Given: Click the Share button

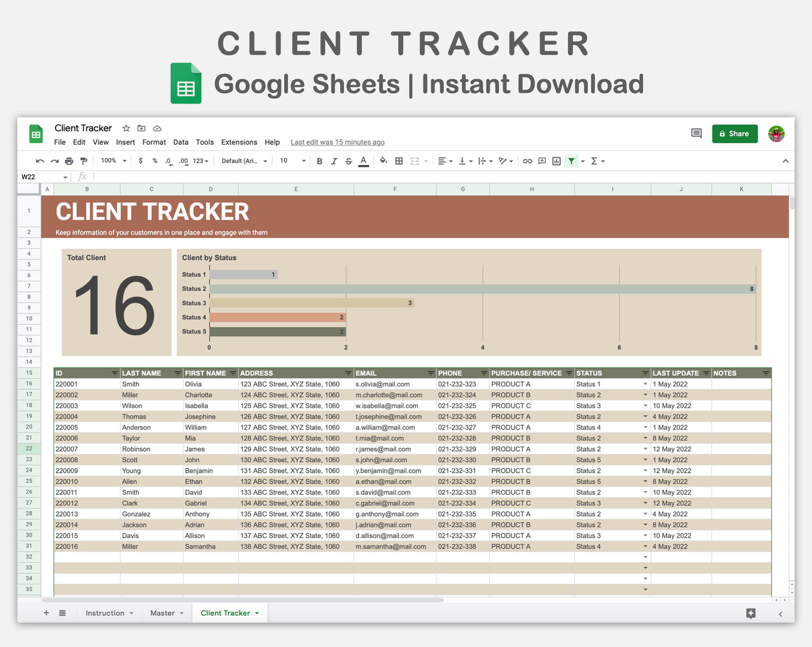Looking at the screenshot, I should point(734,134).
